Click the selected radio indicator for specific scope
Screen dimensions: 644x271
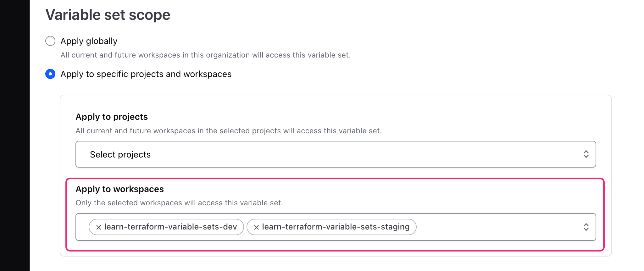pos(50,74)
